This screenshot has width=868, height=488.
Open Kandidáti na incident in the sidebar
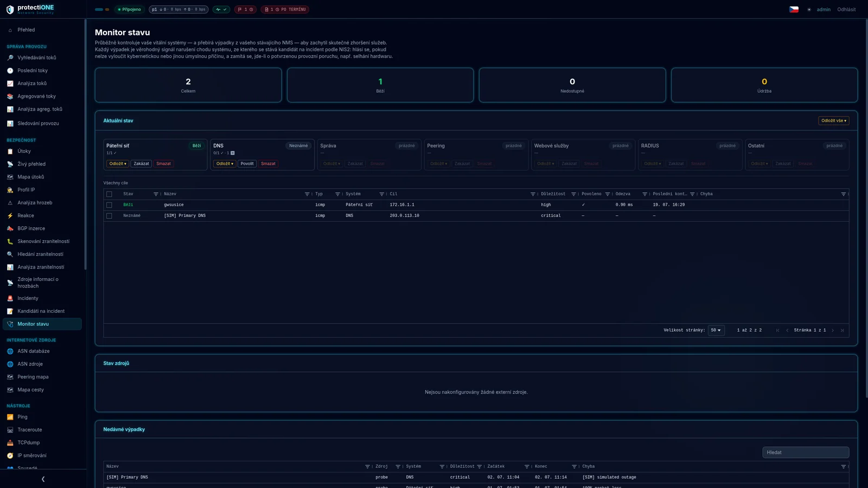(42, 311)
